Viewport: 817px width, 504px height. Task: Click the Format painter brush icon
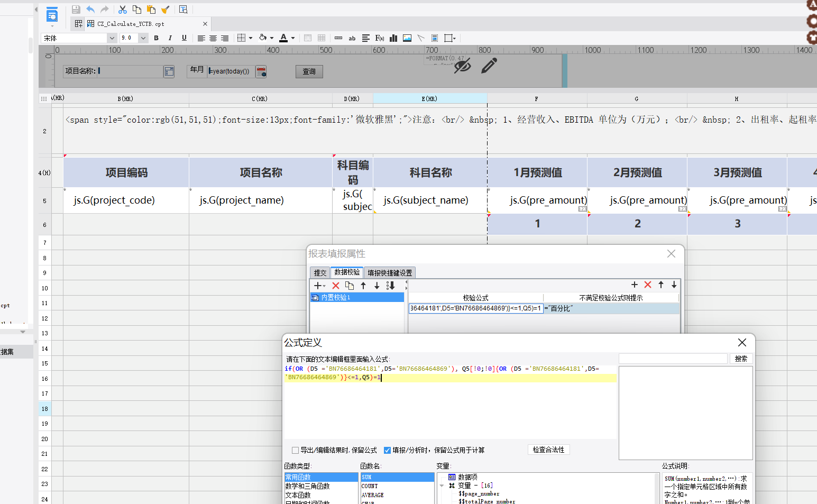click(166, 10)
